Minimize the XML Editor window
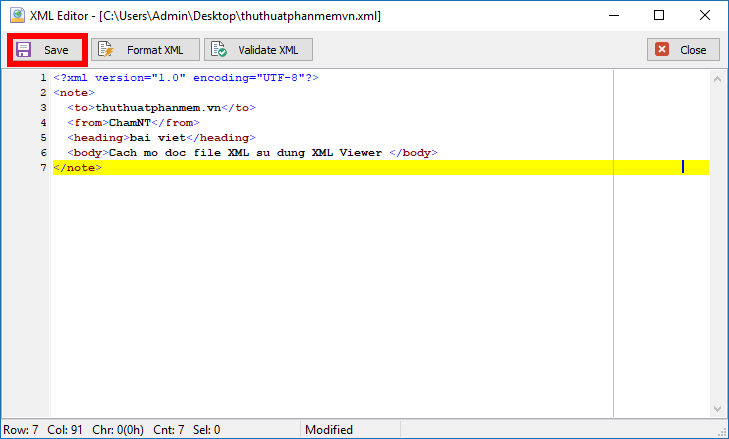Image resolution: width=729 pixels, height=439 pixels. [x=613, y=16]
